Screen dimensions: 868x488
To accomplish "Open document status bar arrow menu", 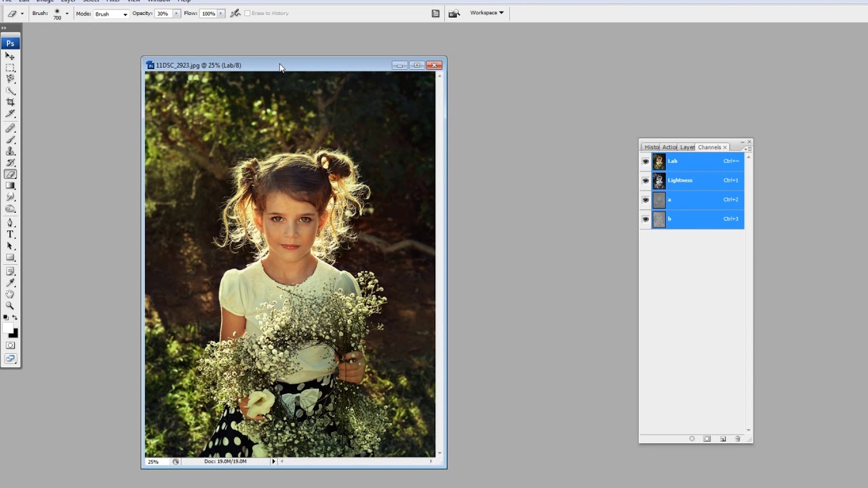I will tap(273, 462).
